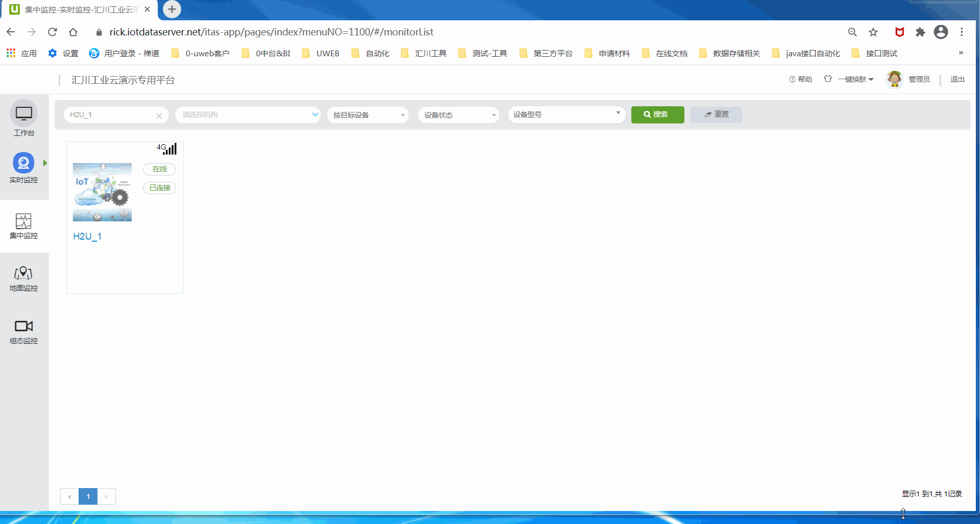Open the red shield extension icon

(x=899, y=32)
